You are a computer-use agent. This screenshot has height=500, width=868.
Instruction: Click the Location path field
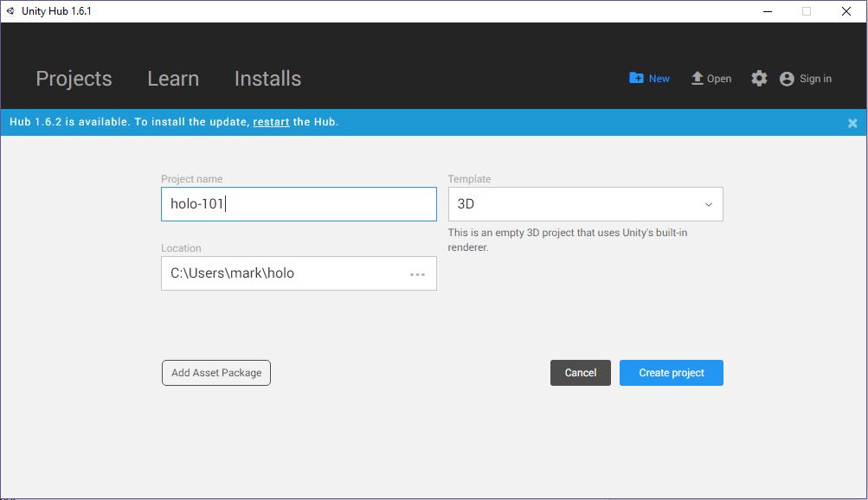pyautogui.click(x=299, y=273)
